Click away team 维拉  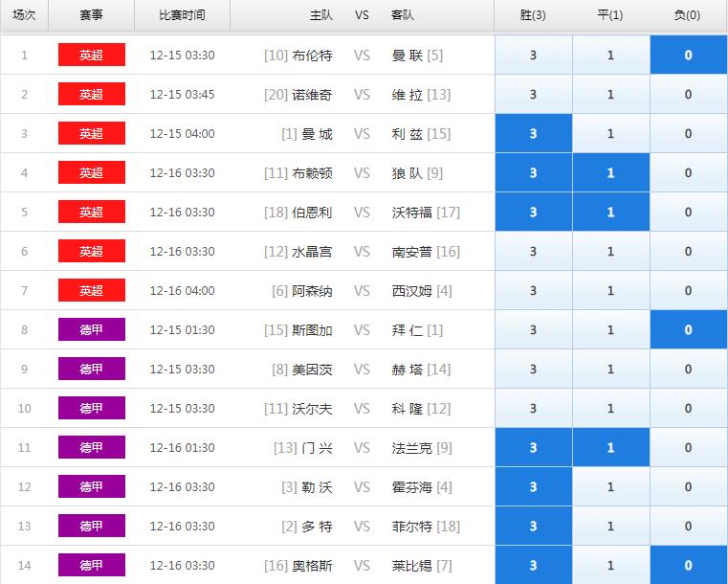coord(408,95)
